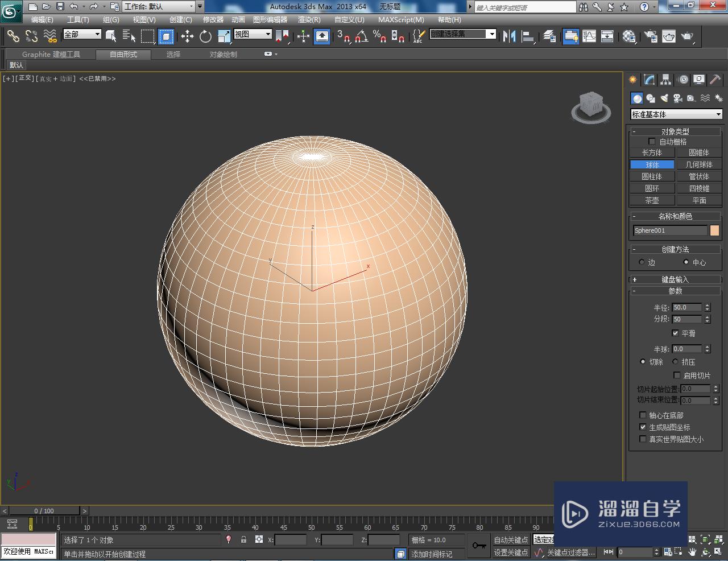Image resolution: width=728 pixels, height=561 pixels.
Task: Select the Move tool
Action: [x=187, y=36]
